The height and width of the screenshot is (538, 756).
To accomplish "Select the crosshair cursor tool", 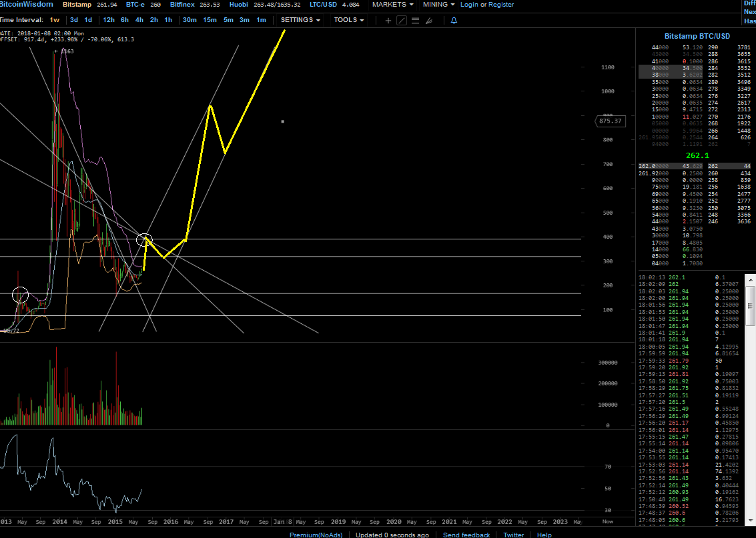I will click(388, 20).
